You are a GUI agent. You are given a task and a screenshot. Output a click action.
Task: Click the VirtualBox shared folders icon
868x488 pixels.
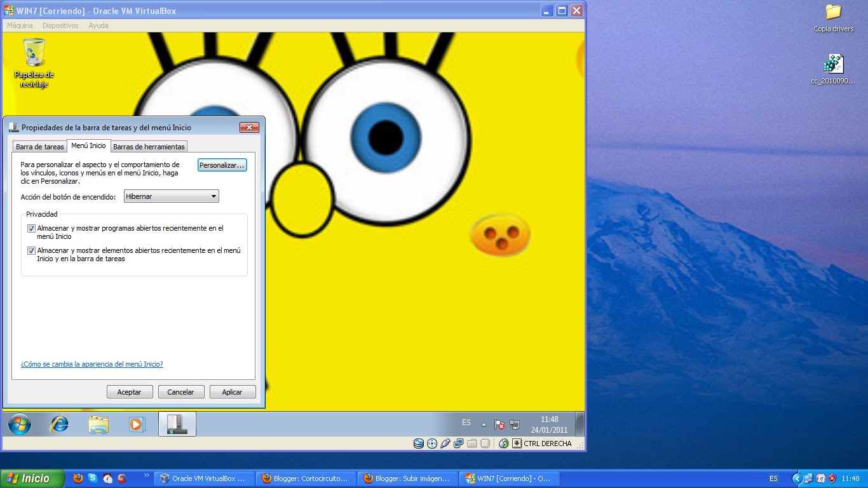click(471, 444)
